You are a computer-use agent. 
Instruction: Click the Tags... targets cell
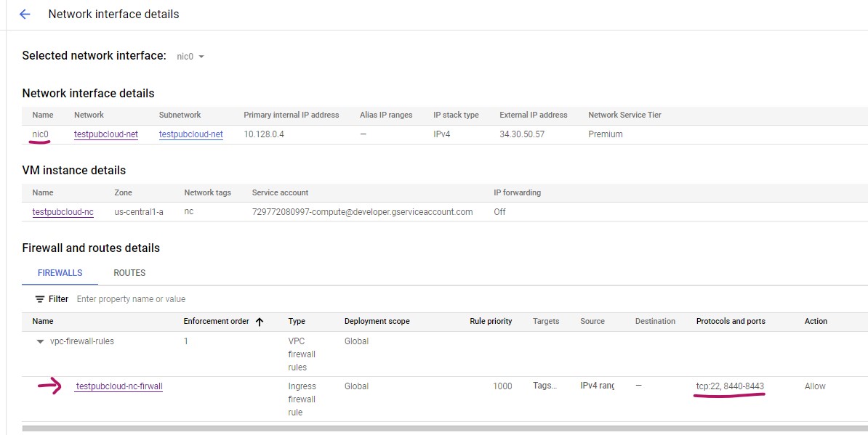coord(545,386)
